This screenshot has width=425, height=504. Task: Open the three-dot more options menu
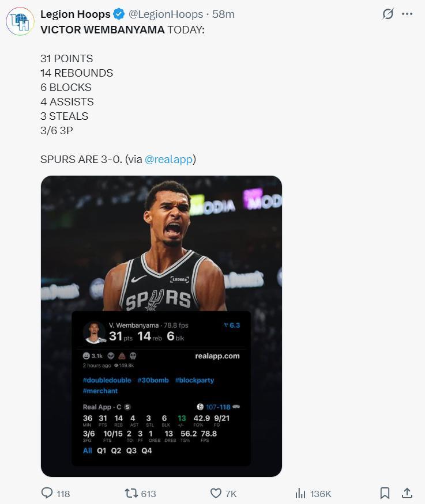pos(407,14)
